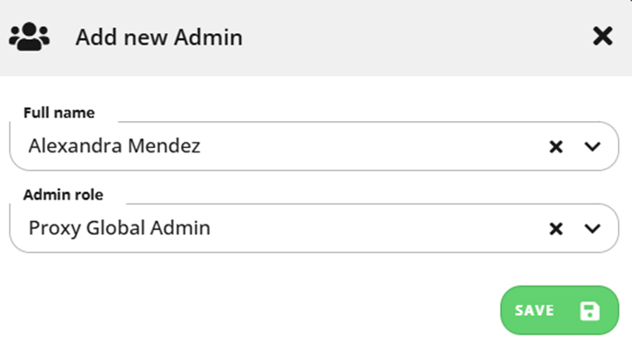This screenshot has width=632, height=364.
Task: Open the Full name combo box
Action: [314, 146]
